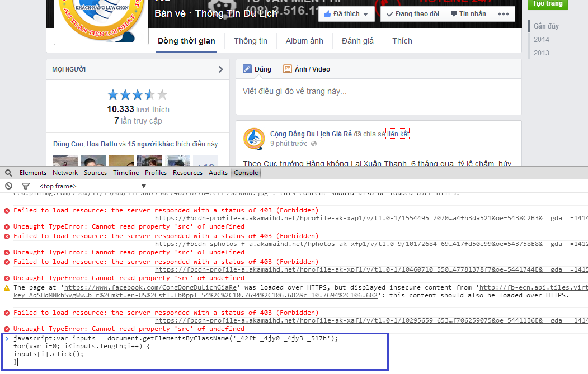
Task: Open Dũng Cao profile link
Action: tap(68, 144)
